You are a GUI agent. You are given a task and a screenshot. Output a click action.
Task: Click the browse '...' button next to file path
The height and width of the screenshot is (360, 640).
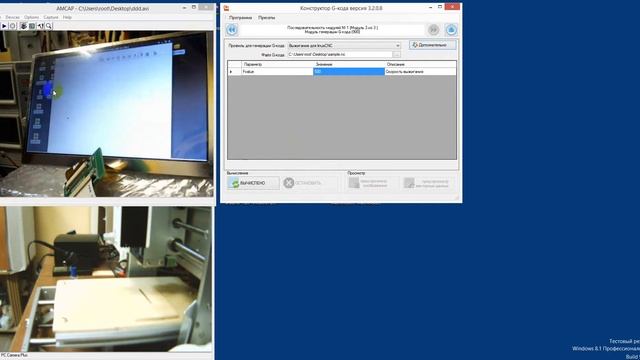click(x=397, y=54)
